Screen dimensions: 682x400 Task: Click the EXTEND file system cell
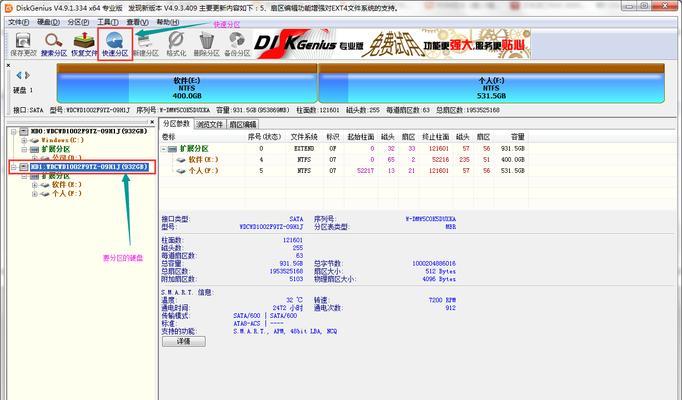pos(304,149)
